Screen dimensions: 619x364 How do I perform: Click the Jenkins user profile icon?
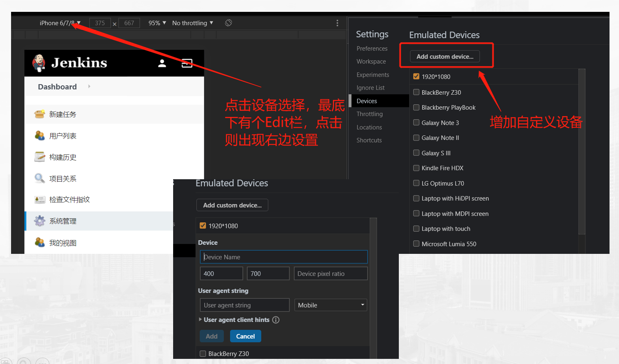pyautogui.click(x=162, y=63)
